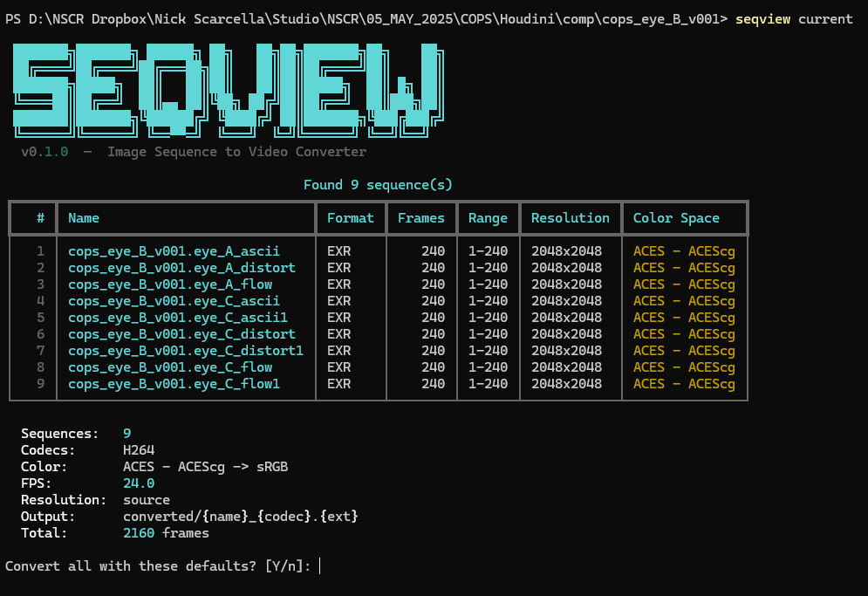Screen dimensions: 868x596
Task: Click 'Found 9 sequence(s)' text
Action: (x=378, y=185)
